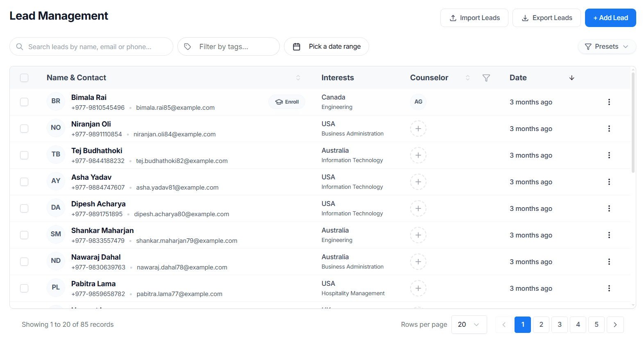Open the Filter by tags field

click(229, 47)
